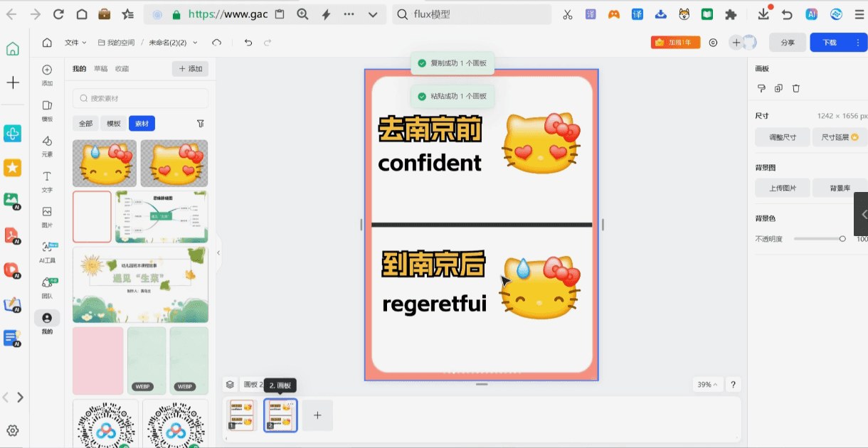868x448 pixels.
Task: Click the 尺寸延展 size extend button
Action: pos(840,137)
